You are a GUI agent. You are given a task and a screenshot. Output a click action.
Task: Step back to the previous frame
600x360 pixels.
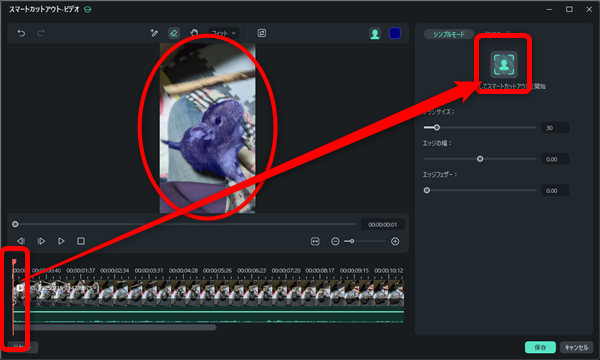(x=21, y=241)
